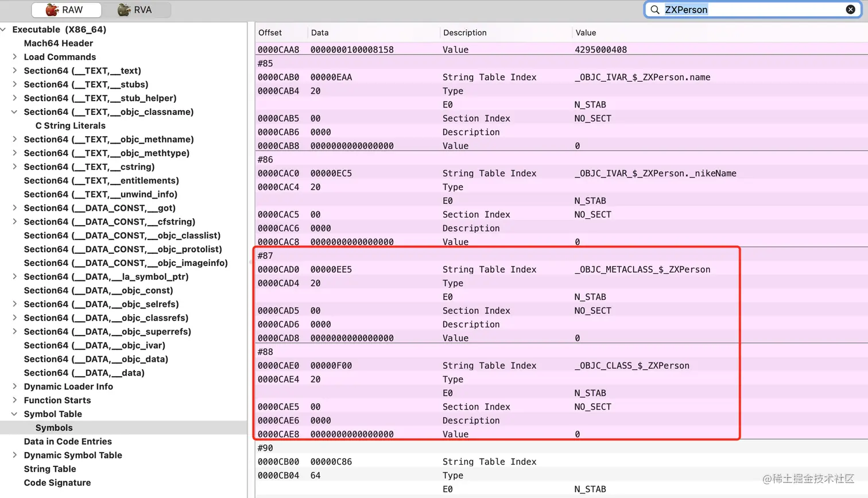The image size is (868, 498).
Task: Click the Offset column header
Action: point(270,33)
